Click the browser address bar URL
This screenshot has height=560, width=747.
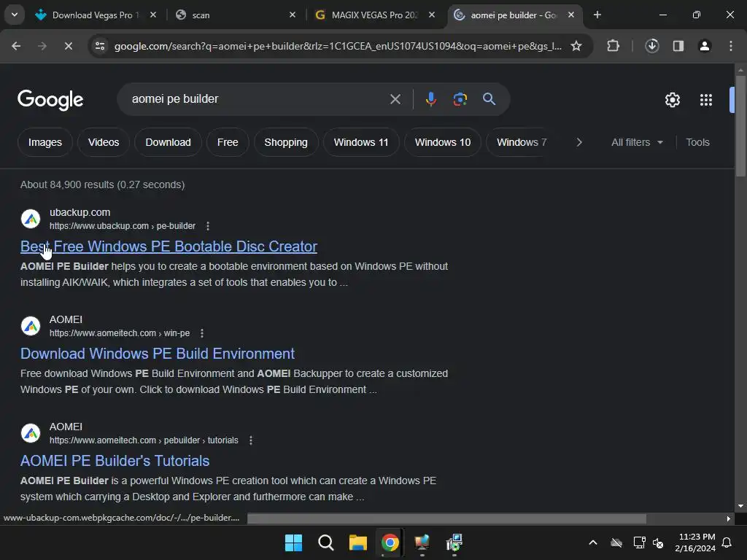337,46
